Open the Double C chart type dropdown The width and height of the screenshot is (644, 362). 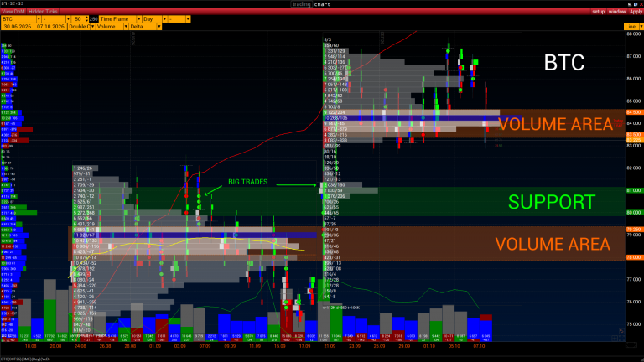pyautogui.click(x=92, y=26)
